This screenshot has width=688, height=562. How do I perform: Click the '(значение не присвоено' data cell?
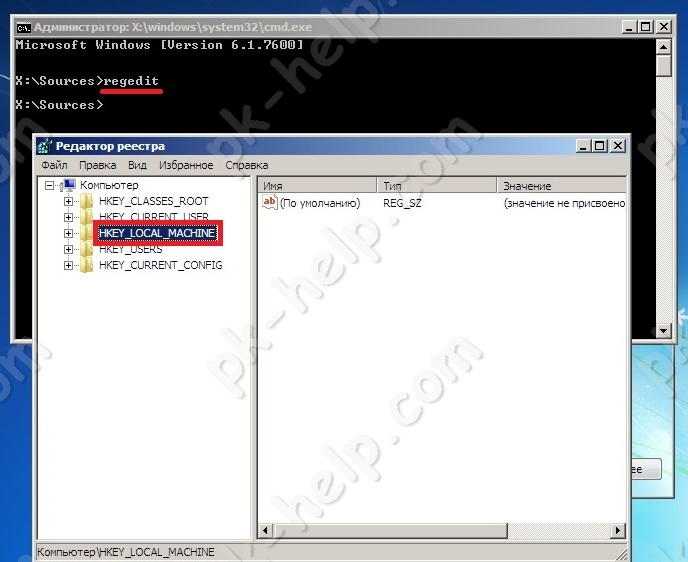564,203
